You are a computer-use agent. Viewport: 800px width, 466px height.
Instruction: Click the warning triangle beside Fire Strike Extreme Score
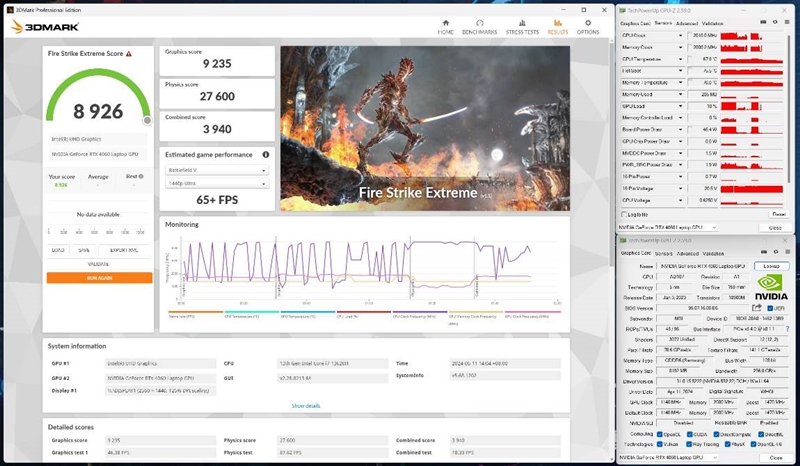(x=129, y=54)
